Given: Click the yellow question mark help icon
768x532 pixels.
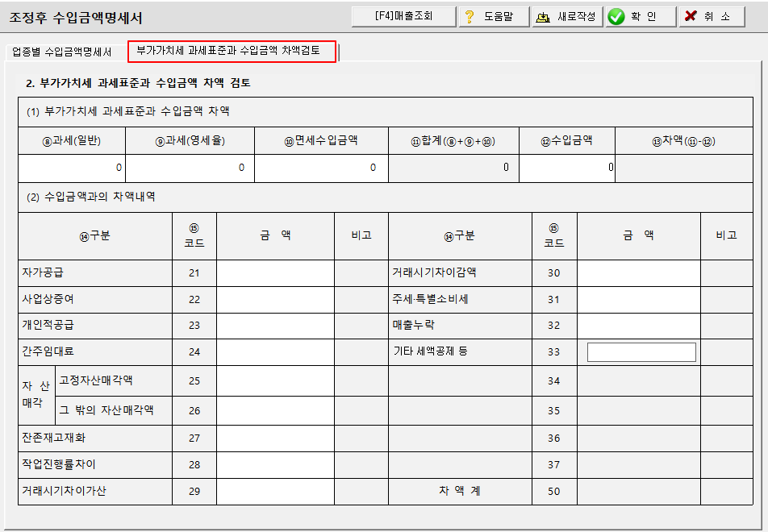Looking at the screenshot, I should click(470, 17).
